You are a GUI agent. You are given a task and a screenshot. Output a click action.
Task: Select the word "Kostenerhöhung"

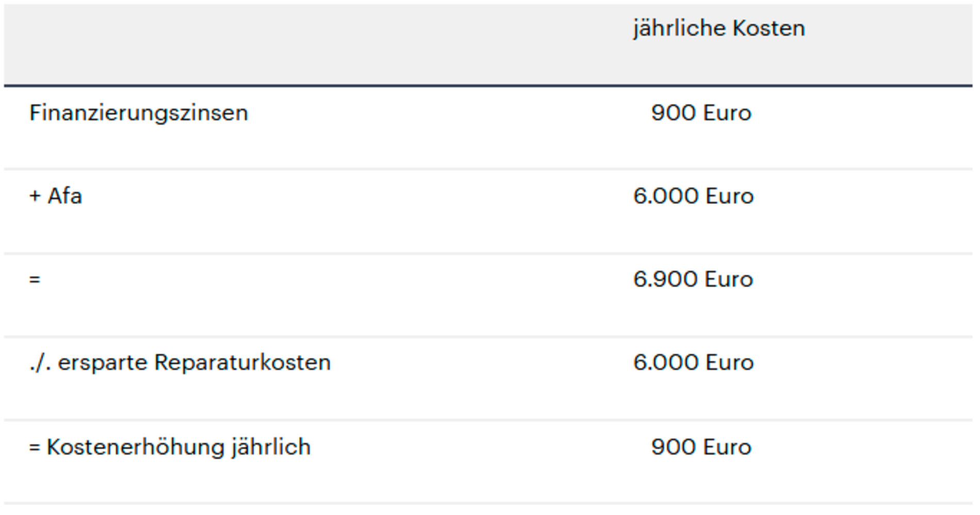(x=136, y=447)
